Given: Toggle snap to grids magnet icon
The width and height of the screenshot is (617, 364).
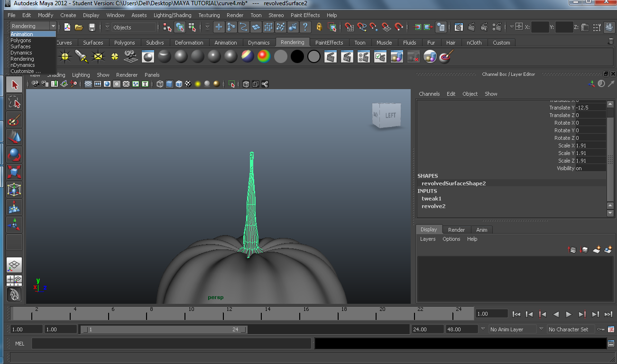Looking at the screenshot, I should (350, 27).
